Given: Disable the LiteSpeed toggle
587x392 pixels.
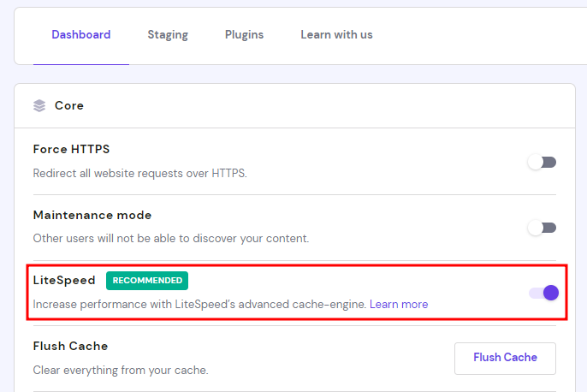Looking at the screenshot, I should tap(543, 293).
